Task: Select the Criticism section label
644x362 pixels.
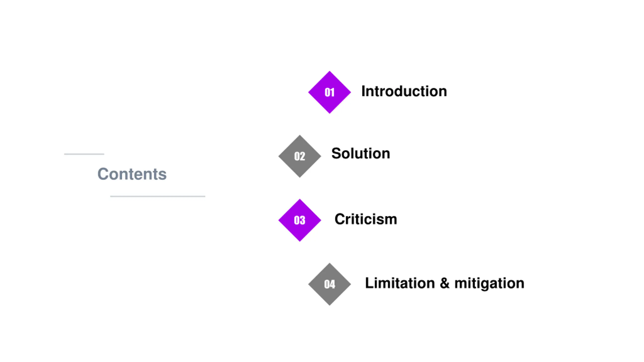Action: (366, 219)
